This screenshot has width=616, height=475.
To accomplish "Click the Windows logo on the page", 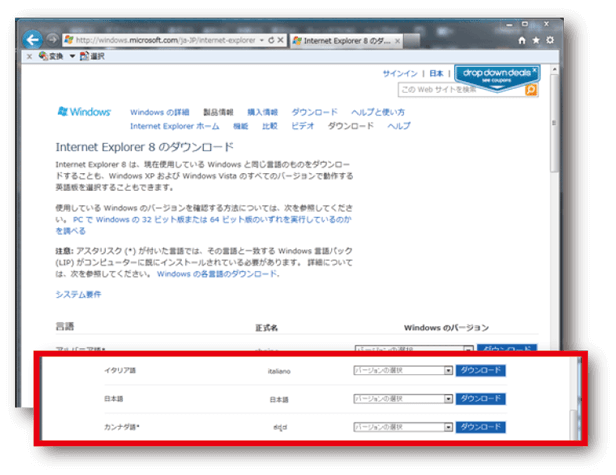I will [84, 112].
